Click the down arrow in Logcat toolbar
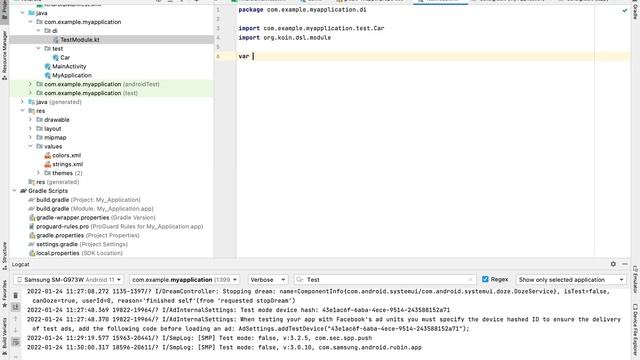This screenshot has height=360, width=640. click(16, 330)
